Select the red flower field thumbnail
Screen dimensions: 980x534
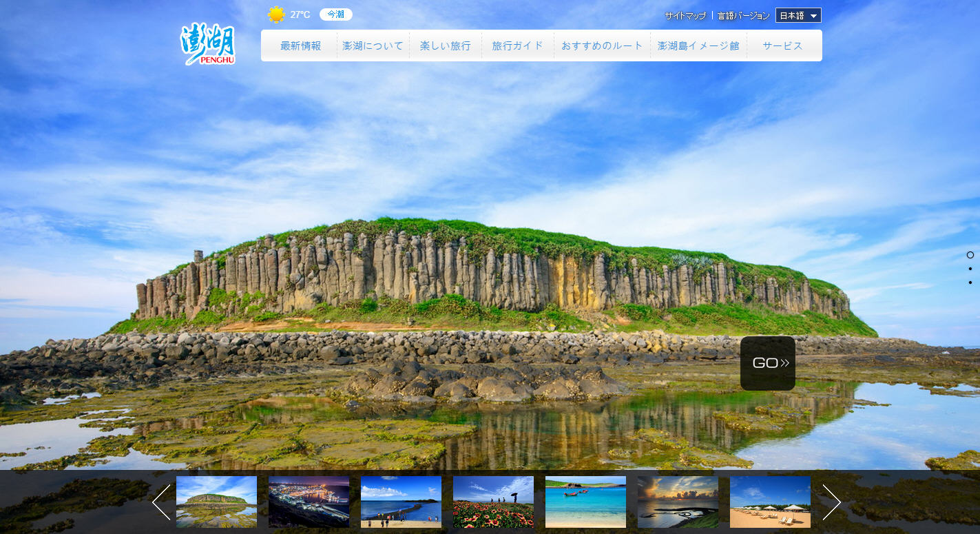click(493, 502)
